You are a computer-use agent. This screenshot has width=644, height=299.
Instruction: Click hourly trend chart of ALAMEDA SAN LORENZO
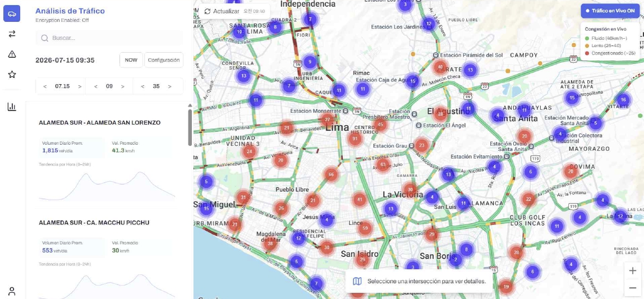(107, 186)
